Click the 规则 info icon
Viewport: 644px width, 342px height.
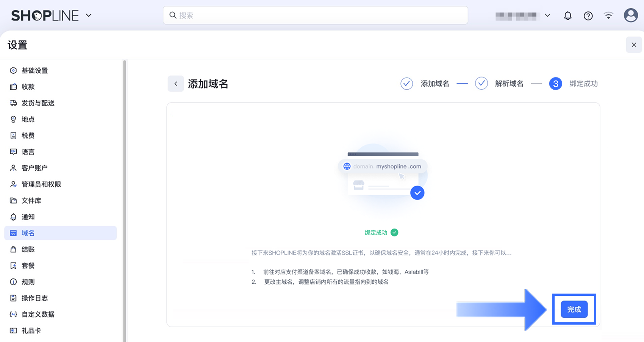tap(13, 282)
